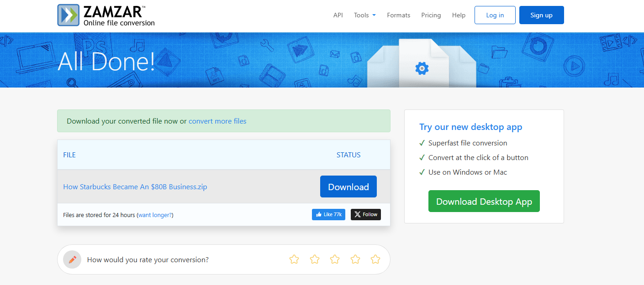Download the converted zip file
The width and height of the screenshot is (644, 285).
pos(348,187)
